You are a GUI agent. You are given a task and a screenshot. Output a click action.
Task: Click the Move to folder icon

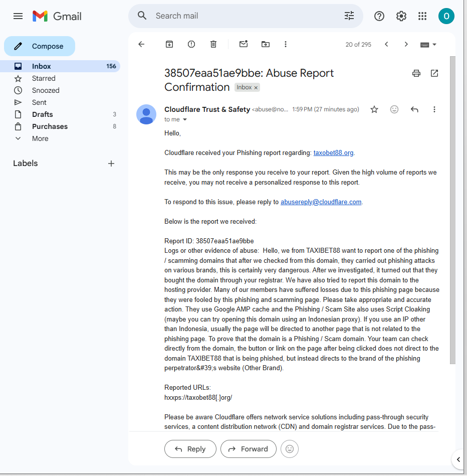(266, 44)
